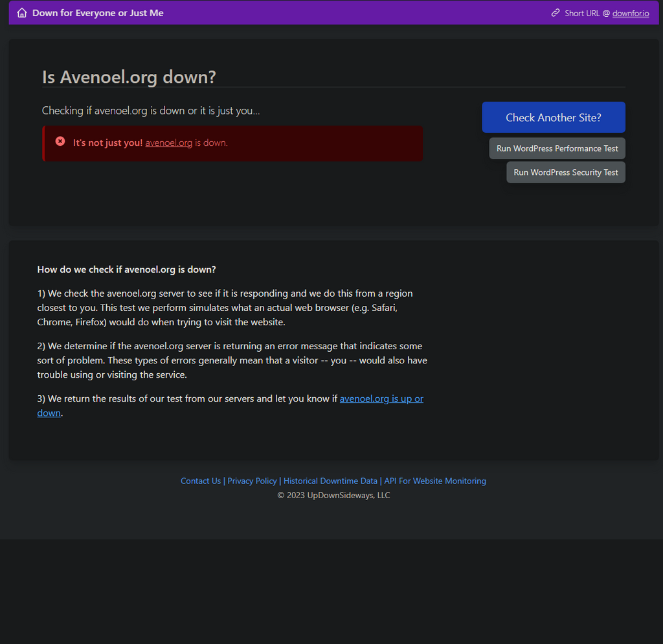The height and width of the screenshot is (644, 663).
Task: Open API For Website Monitoring link
Action: coord(435,481)
